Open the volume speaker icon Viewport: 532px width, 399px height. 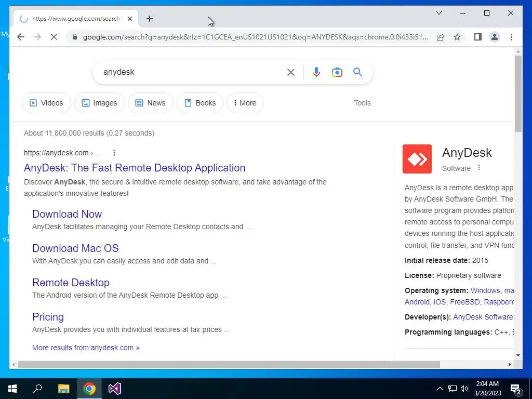click(x=464, y=389)
